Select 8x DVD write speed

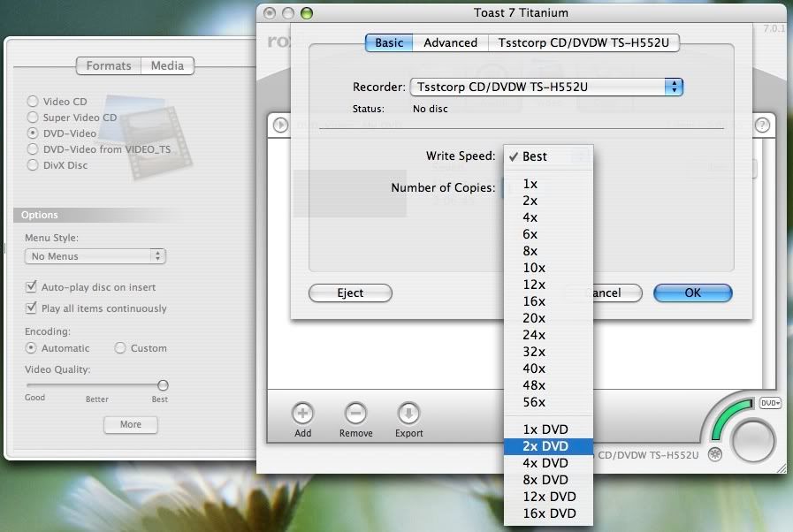click(548, 479)
